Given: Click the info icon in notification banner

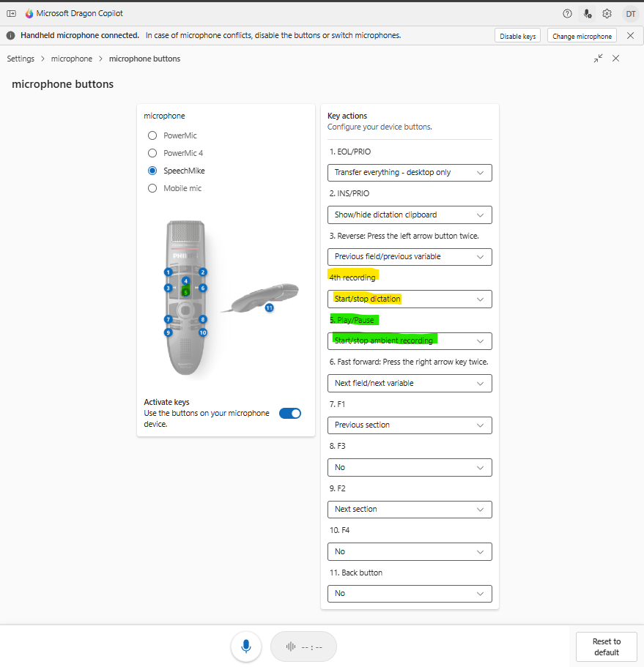Looking at the screenshot, I should (x=11, y=36).
